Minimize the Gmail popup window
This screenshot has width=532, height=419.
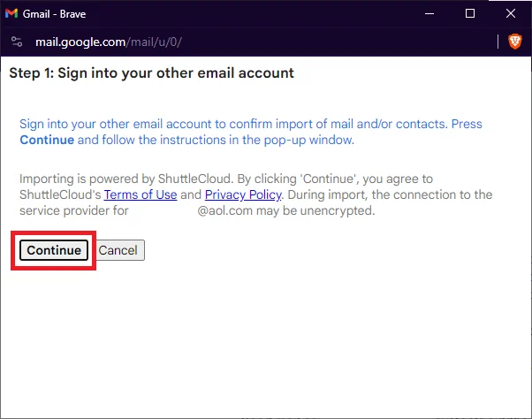click(429, 13)
